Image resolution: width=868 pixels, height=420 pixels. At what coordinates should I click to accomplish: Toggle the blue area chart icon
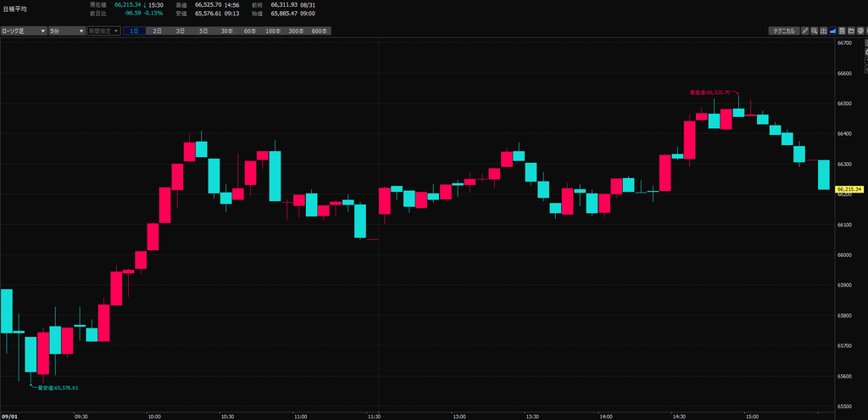[832, 31]
